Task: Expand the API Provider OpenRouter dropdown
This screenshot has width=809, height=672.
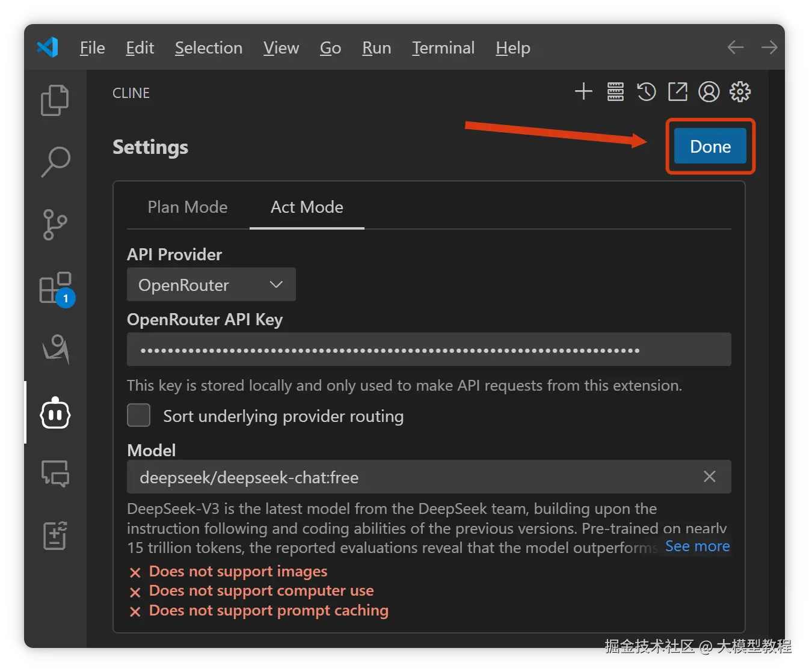Action: (211, 285)
